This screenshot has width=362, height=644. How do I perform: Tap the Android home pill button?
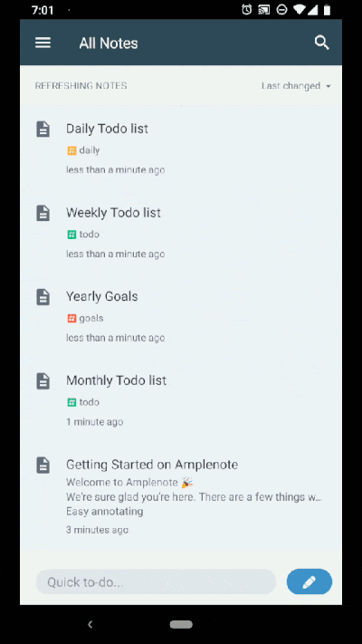pos(181,624)
